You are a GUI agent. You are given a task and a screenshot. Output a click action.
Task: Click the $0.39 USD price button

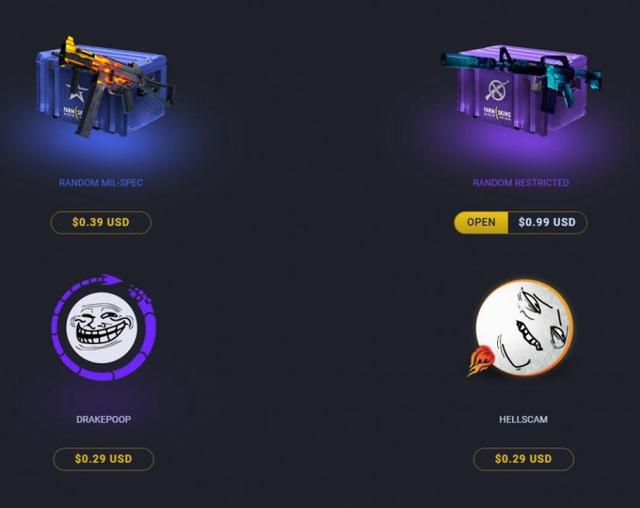pos(101,222)
